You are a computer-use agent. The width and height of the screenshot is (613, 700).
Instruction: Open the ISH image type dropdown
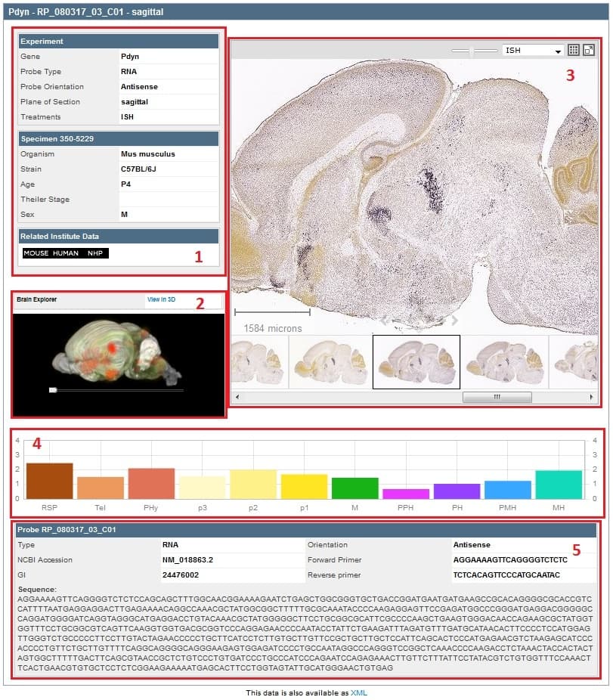tap(533, 51)
